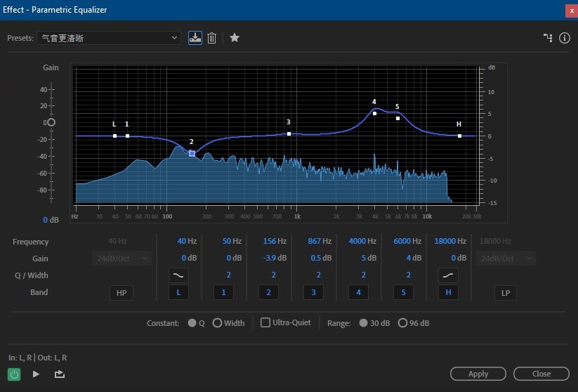Select control point 2 on the EQ curve
The width and height of the screenshot is (578, 392).
click(192, 153)
